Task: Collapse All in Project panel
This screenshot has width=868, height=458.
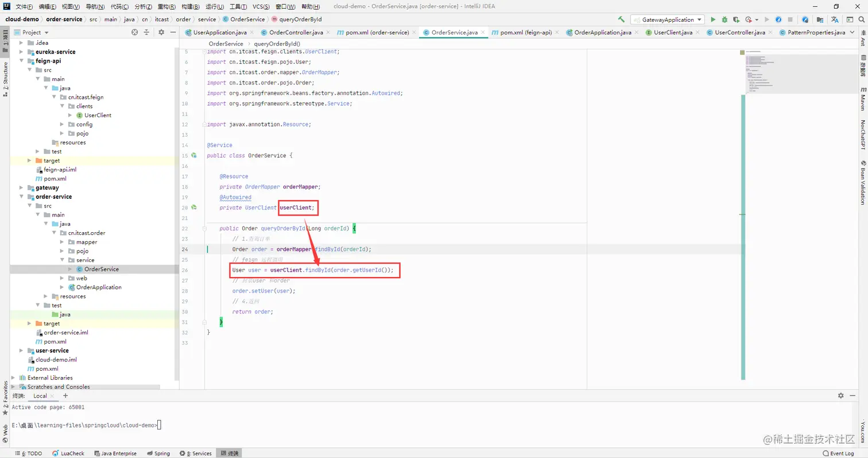Action: tap(148, 32)
